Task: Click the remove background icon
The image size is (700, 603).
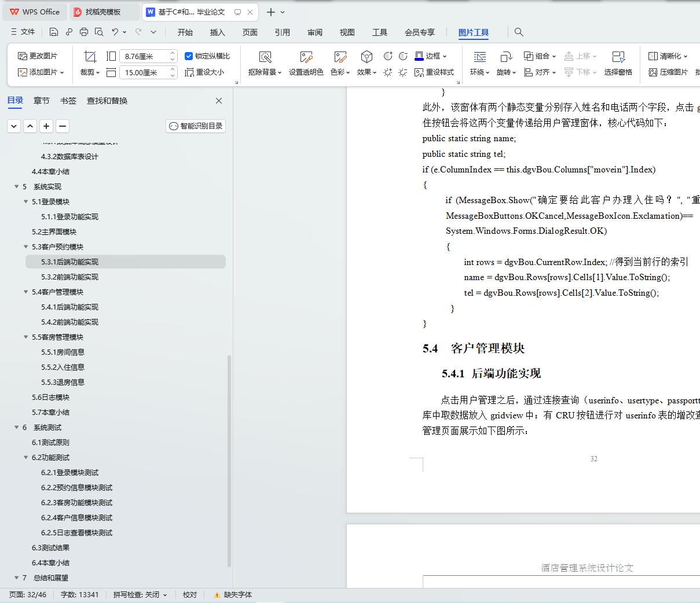Action: pyautogui.click(x=265, y=57)
